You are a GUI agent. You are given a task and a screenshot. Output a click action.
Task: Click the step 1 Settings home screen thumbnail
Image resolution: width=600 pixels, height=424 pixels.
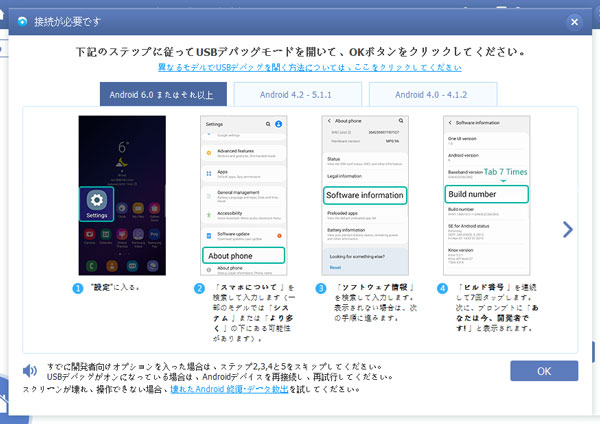(122, 196)
